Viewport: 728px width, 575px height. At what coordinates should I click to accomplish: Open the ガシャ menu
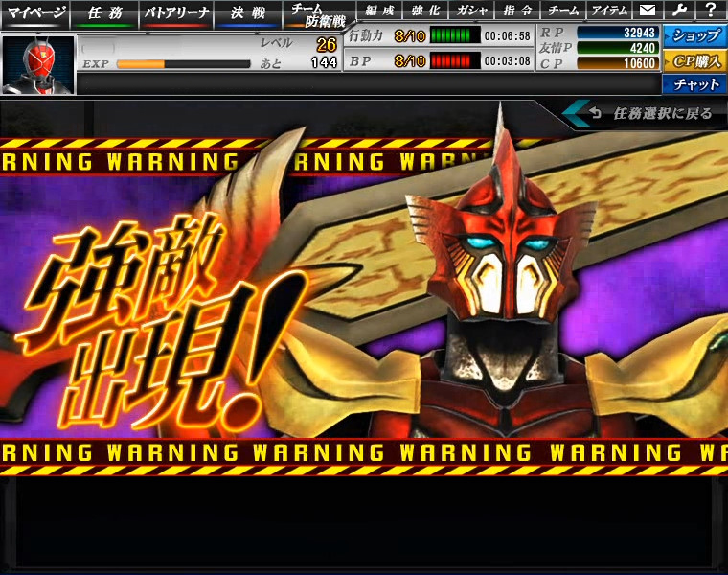coord(471,11)
